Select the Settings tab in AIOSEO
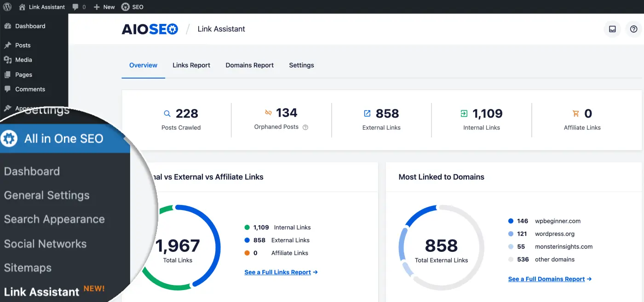 pos(301,65)
